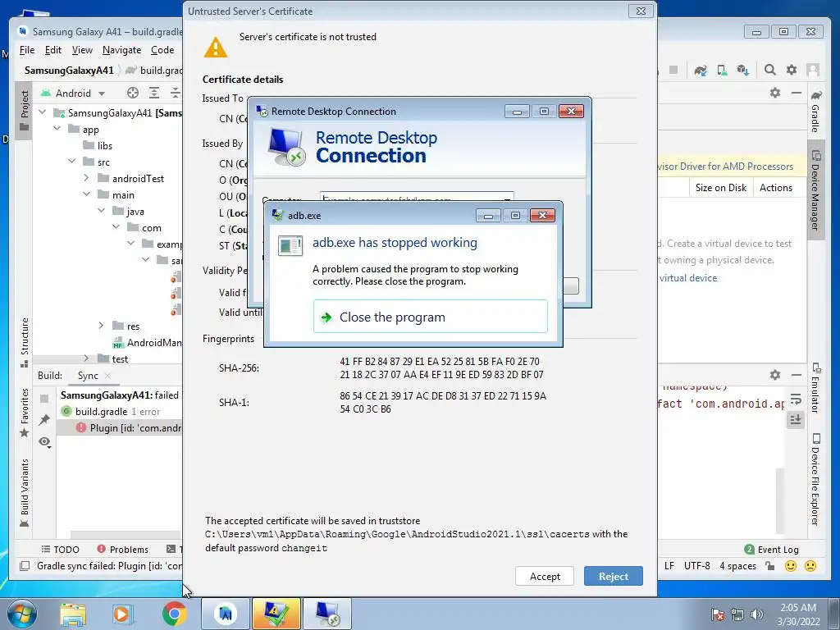This screenshot has width=840, height=630.
Task: Select the build.gradle 1 error entry
Action: point(111,412)
